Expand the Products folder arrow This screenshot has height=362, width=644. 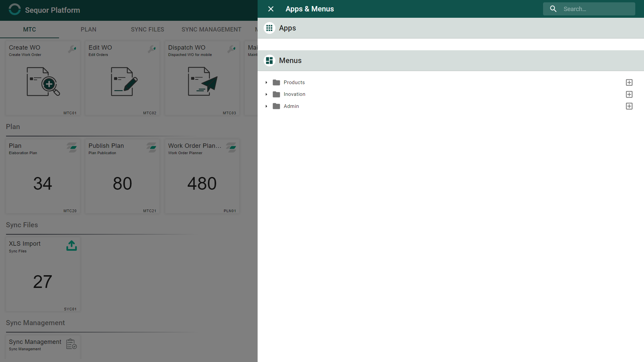click(266, 82)
